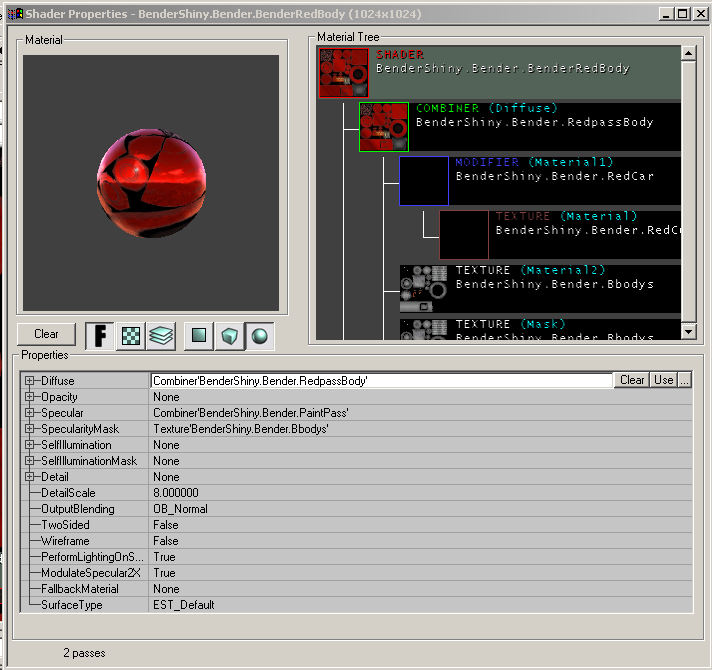Select the sphere preview shape
This screenshot has width=712, height=670.
click(259, 336)
